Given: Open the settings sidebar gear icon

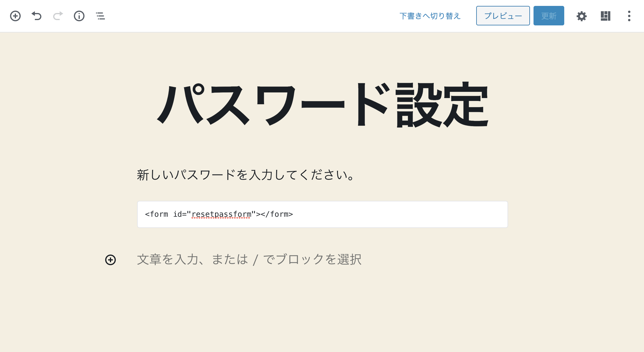Looking at the screenshot, I should [x=581, y=16].
